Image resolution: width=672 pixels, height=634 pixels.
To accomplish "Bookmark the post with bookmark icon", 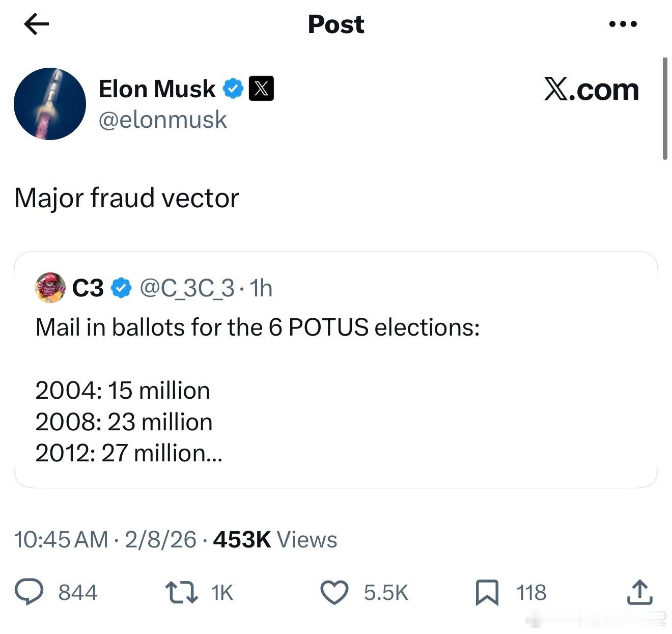I will point(487,593).
